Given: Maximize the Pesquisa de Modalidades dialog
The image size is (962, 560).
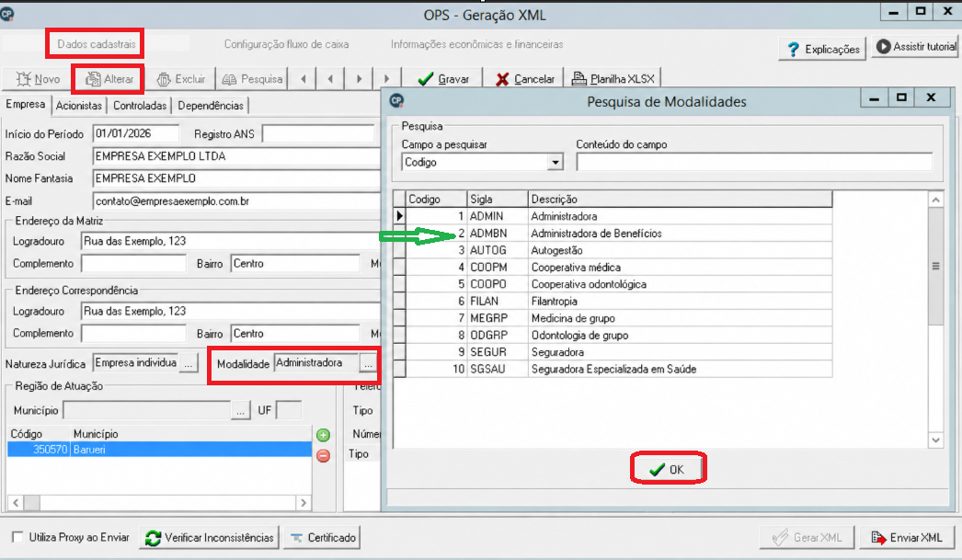Looking at the screenshot, I should point(902,97).
